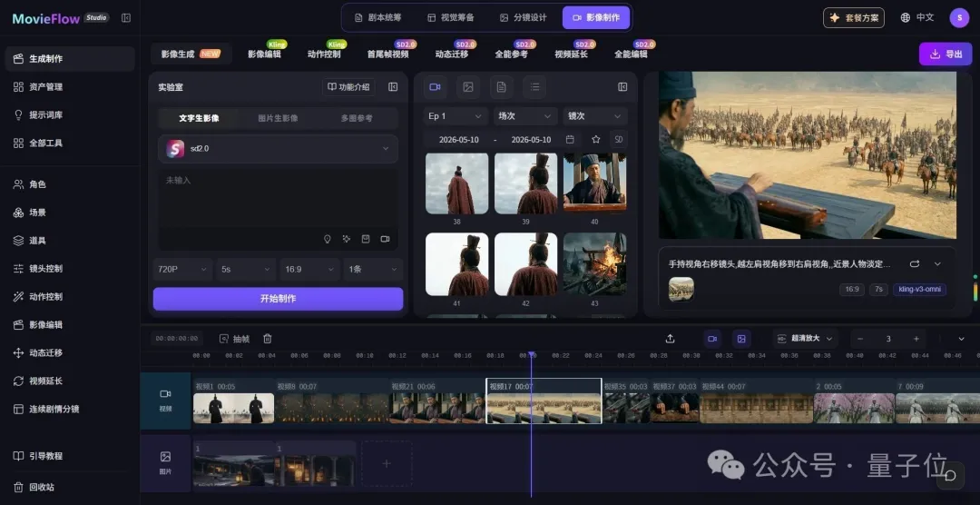Delete selected clip with the trash icon

tap(268, 339)
